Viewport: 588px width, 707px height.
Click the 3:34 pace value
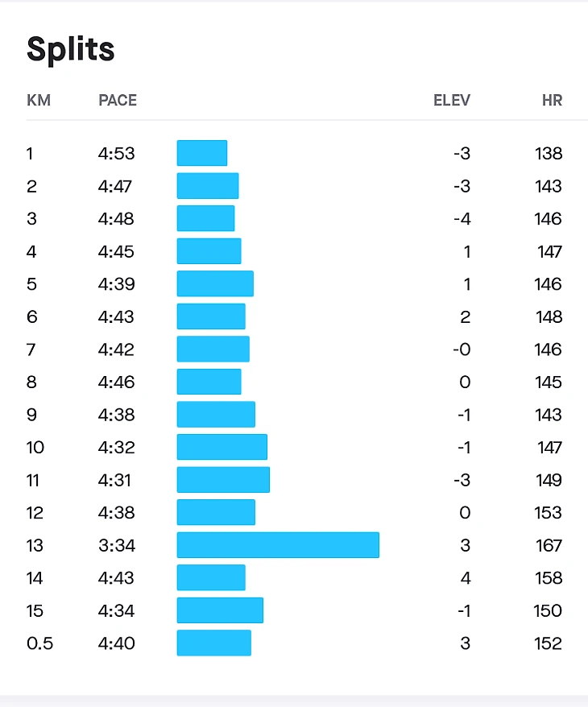117,546
